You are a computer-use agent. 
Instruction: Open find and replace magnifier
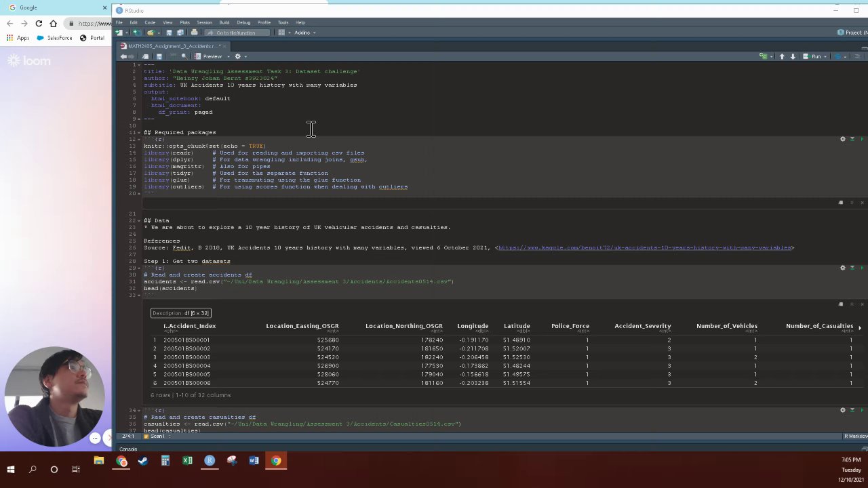tap(184, 56)
